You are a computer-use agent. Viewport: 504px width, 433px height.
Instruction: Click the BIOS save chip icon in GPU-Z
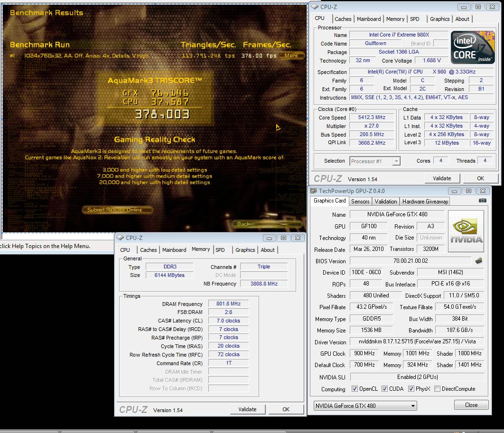click(x=478, y=260)
